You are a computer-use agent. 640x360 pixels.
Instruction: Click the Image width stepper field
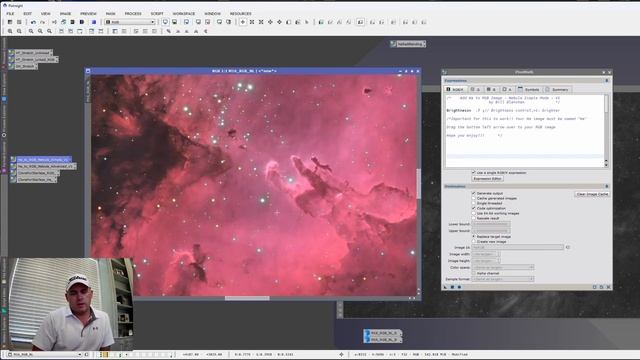pos(486,254)
